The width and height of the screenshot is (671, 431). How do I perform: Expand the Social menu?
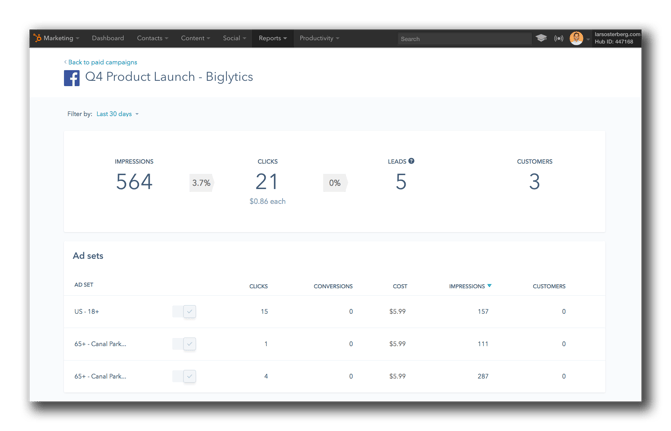click(x=234, y=38)
